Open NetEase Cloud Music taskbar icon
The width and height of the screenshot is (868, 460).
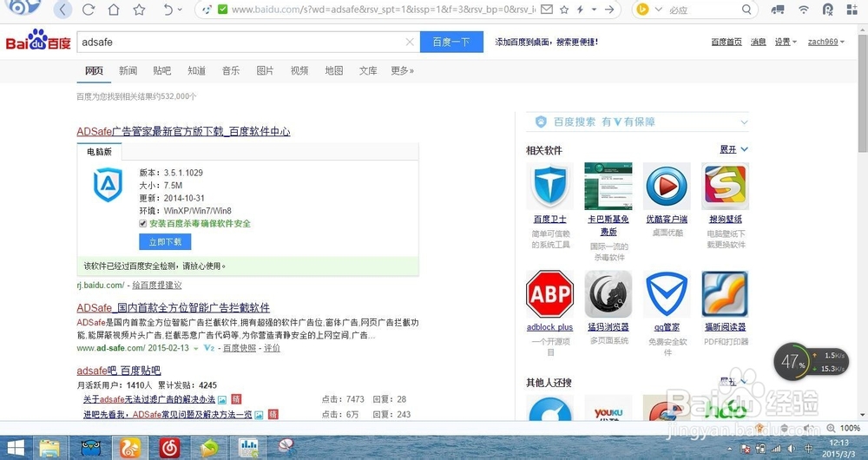coord(169,448)
